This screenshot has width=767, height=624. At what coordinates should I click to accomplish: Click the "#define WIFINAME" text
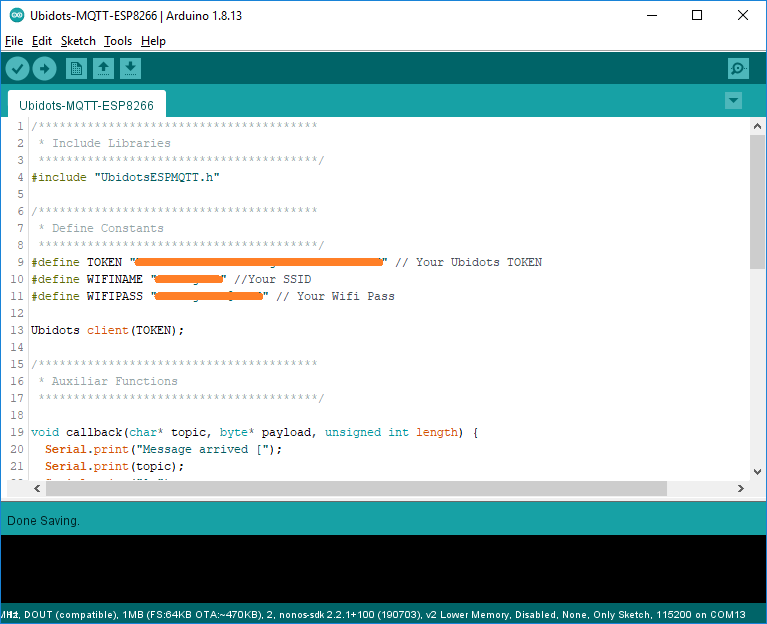(x=87, y=279)
